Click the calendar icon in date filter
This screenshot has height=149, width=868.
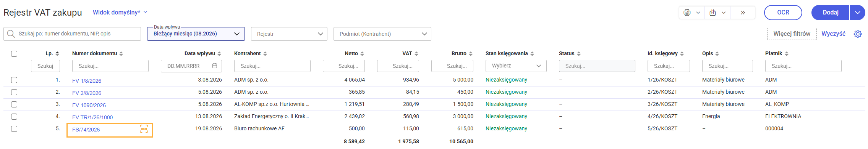(x=215, y=66)
